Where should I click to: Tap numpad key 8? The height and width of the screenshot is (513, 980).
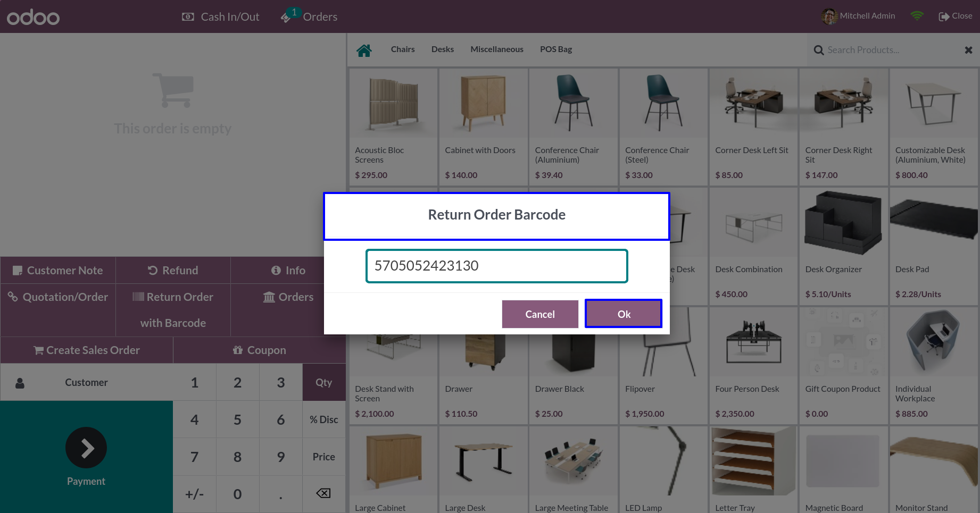238,457
